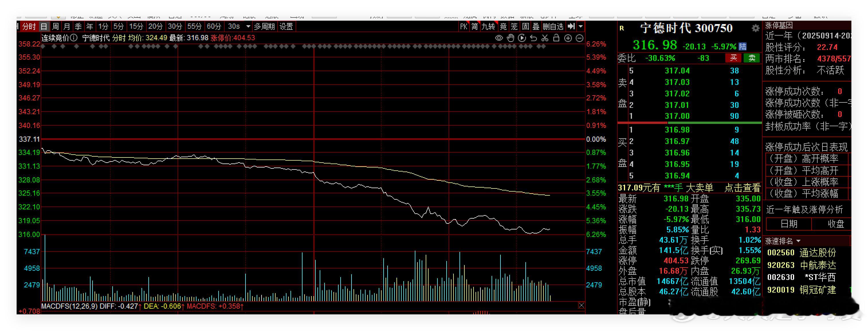Click the 涨停基因 panel title
The image size is (868, 331).
779,26
